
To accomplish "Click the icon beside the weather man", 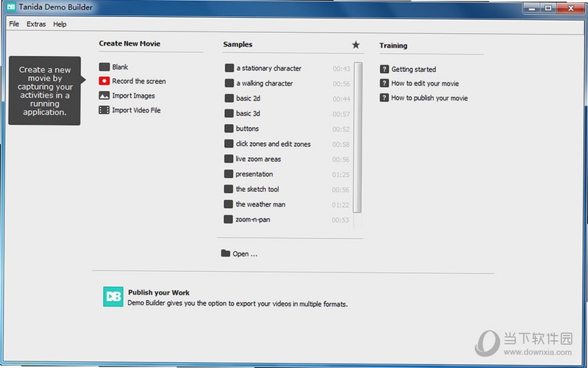I will point(229,204).
